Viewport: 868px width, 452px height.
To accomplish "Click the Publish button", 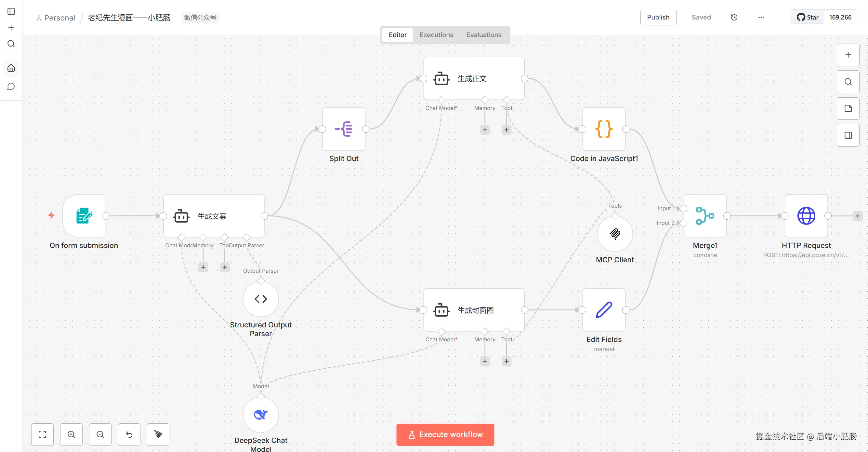I will pyautogui.click(x=658, y=18).
